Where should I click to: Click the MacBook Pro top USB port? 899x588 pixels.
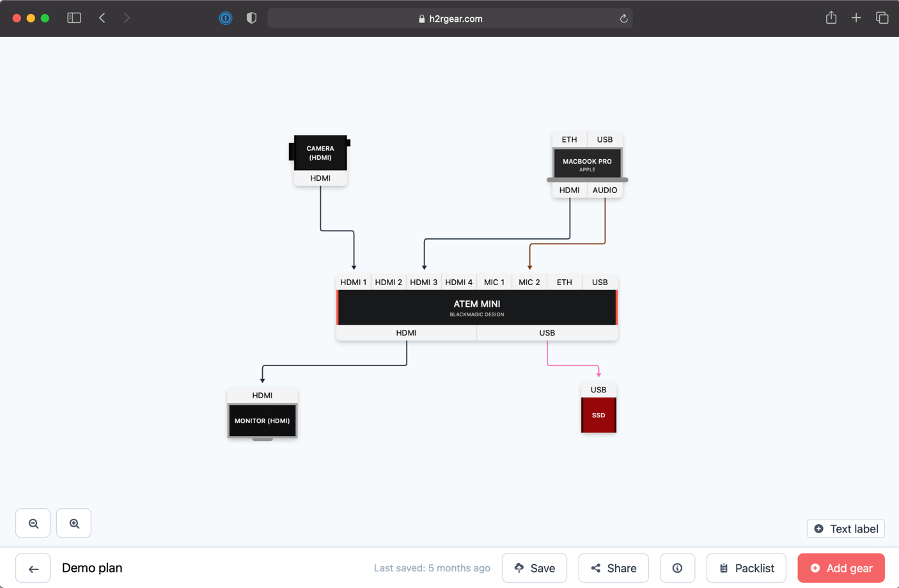[x=605, y=139]
